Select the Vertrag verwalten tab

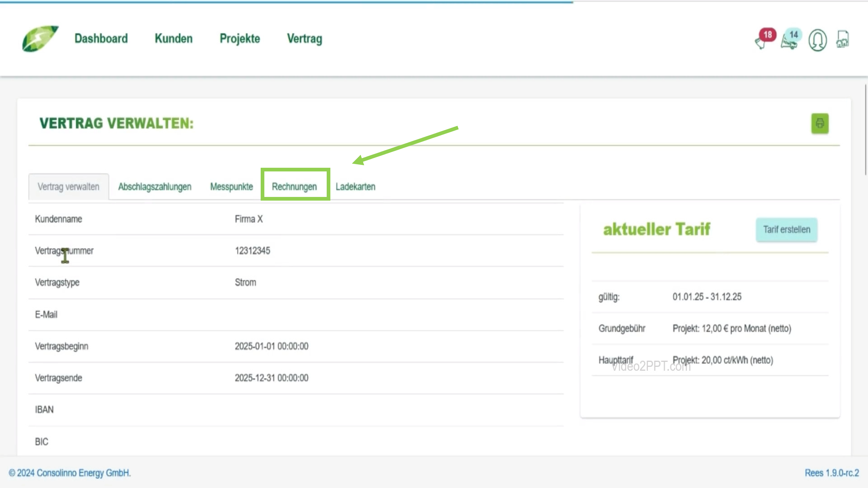click(68, 187)
